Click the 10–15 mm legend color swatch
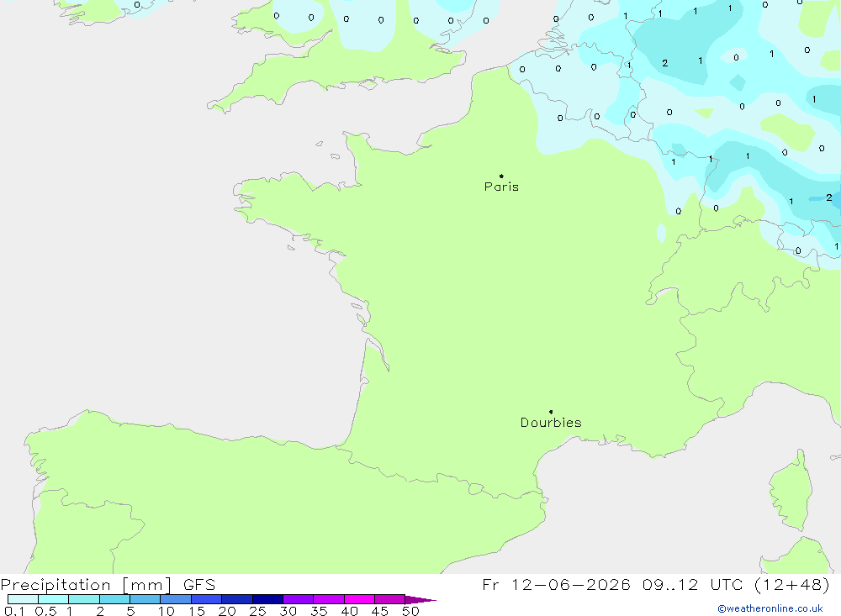 pos(176,599)
